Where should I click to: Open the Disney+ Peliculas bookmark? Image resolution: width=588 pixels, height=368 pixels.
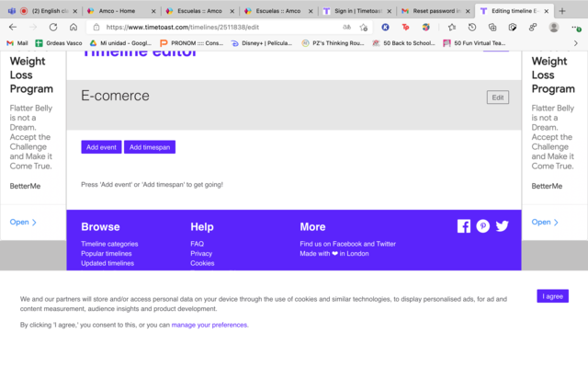point(261,43)
